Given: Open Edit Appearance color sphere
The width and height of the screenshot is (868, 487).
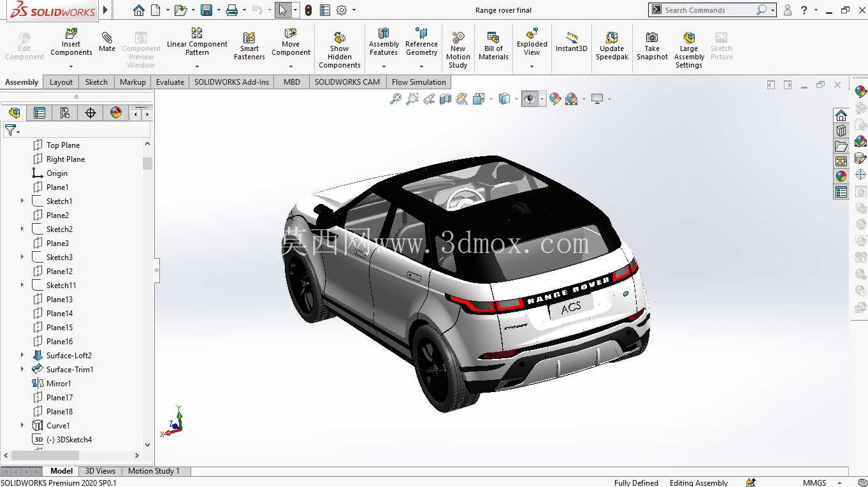Looking at the screenshot, I should pos(555,99).
